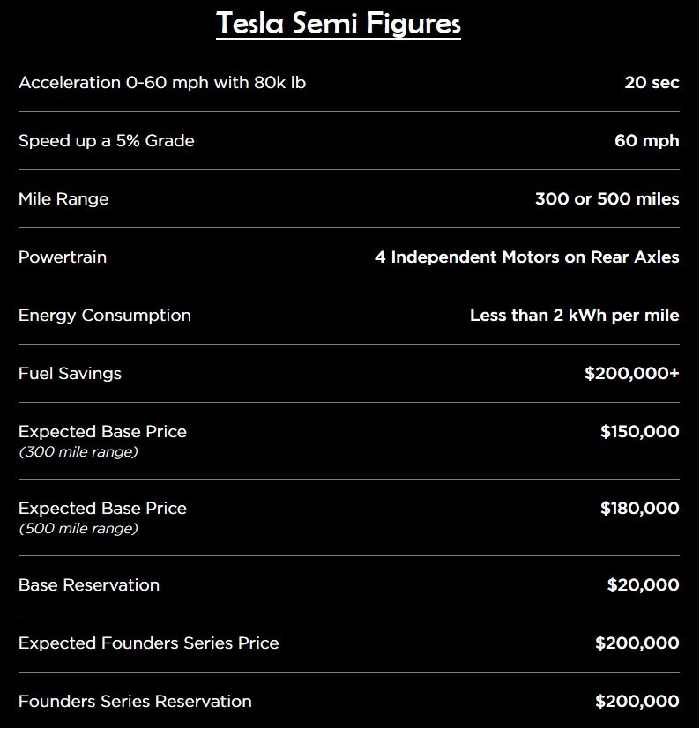Screen dimensions: 700x729
Task: Click Less than 2 kWh per mile value
Action: point(575,316)
